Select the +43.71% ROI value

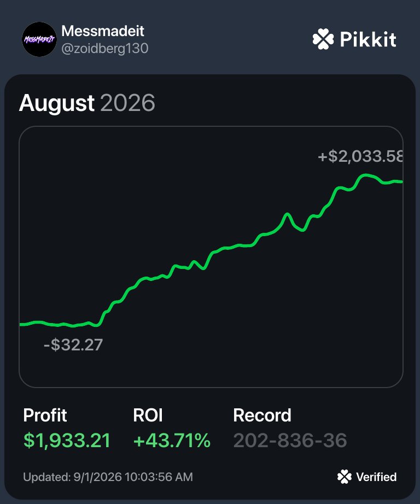coord(172,441)
